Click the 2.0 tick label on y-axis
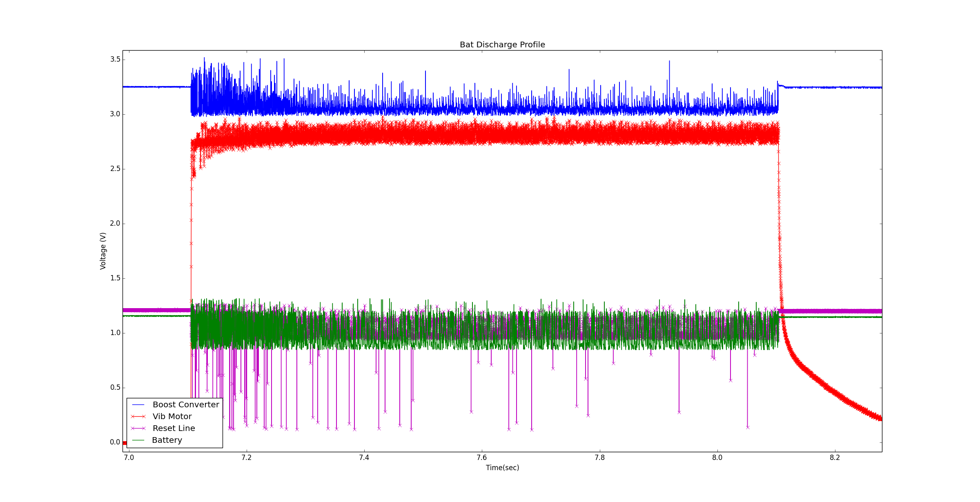The width and height of the screenshot is (980, 502). 115,224
